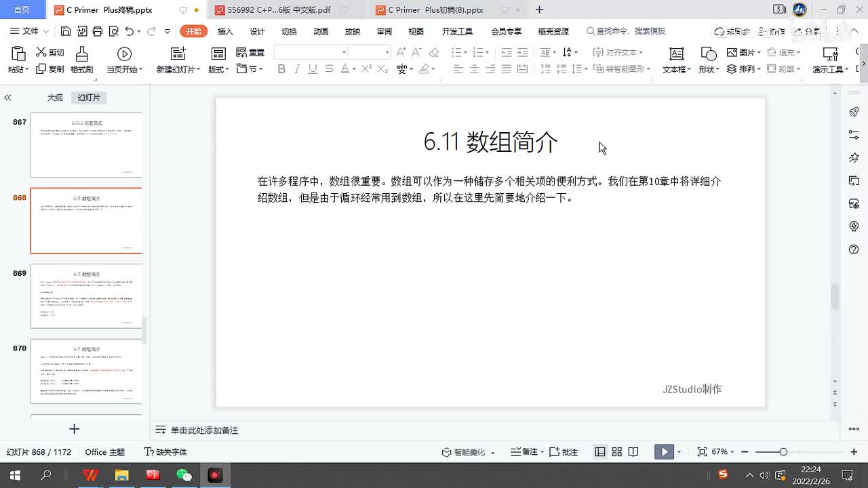
Task: Click the 重置 reset button
Action: click(250, 52)
